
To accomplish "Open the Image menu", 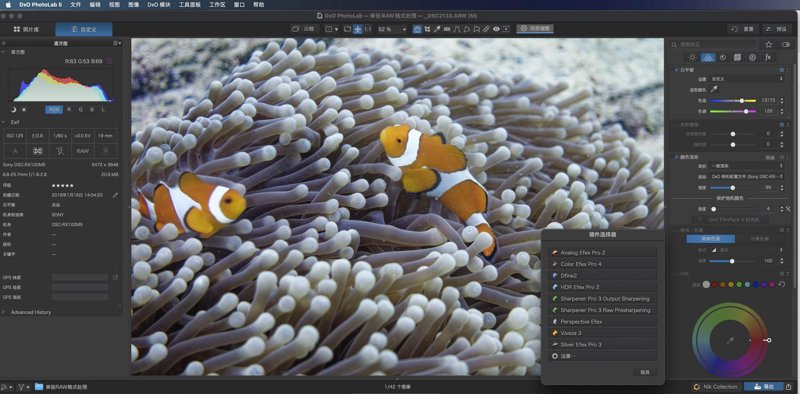I will coord(134,5).
